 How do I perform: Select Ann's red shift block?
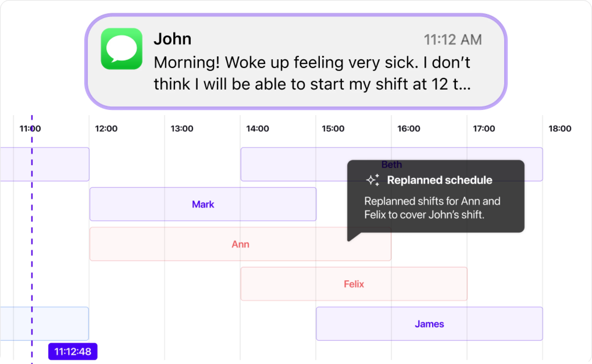click(240, 244)
